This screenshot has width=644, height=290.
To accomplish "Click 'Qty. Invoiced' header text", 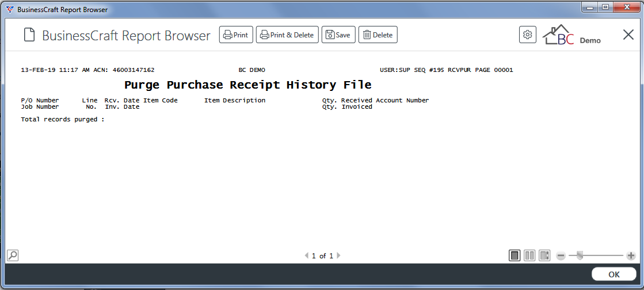I will [348, 107].
